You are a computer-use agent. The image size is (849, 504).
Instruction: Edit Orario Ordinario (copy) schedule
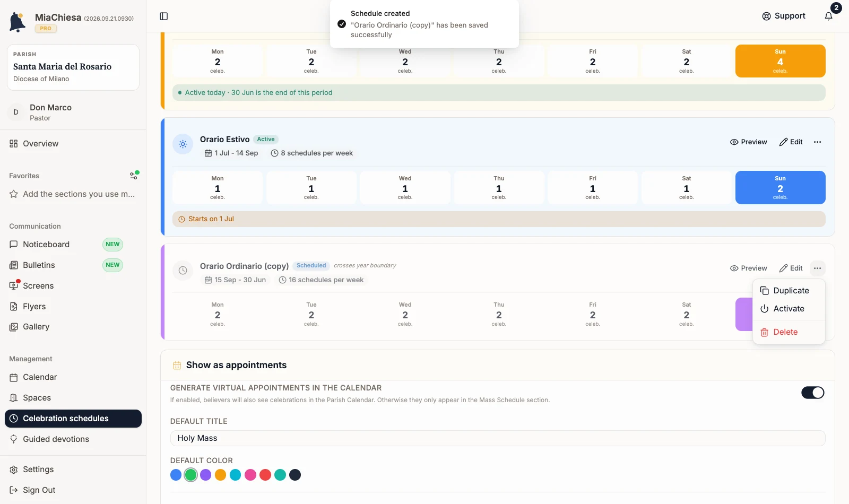[791, 268]
